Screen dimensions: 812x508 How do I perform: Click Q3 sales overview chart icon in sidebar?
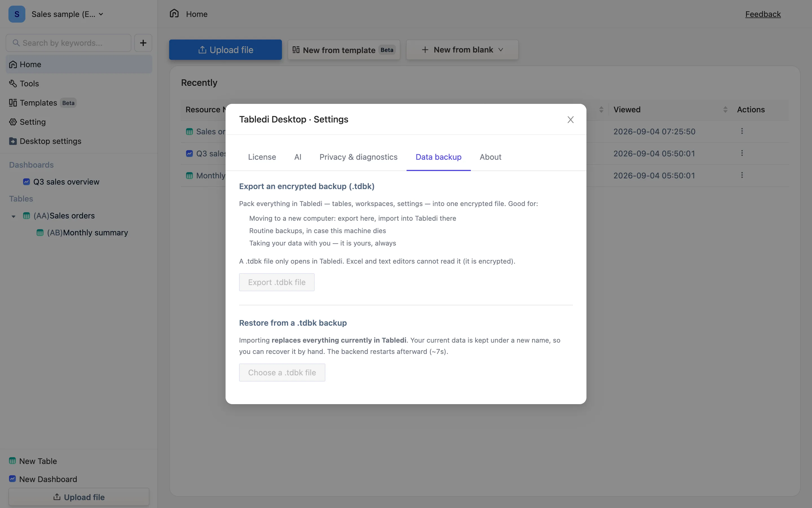point(27,182)
